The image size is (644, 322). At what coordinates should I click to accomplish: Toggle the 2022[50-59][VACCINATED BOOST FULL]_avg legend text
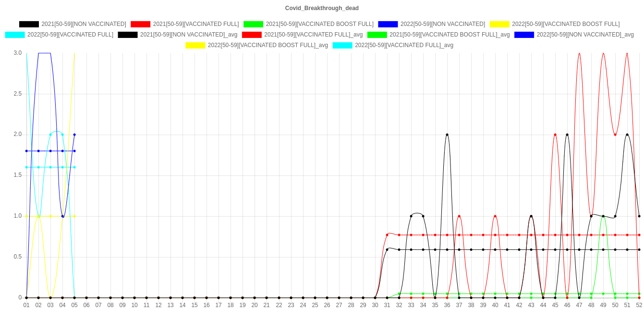(x=267, y=45)
